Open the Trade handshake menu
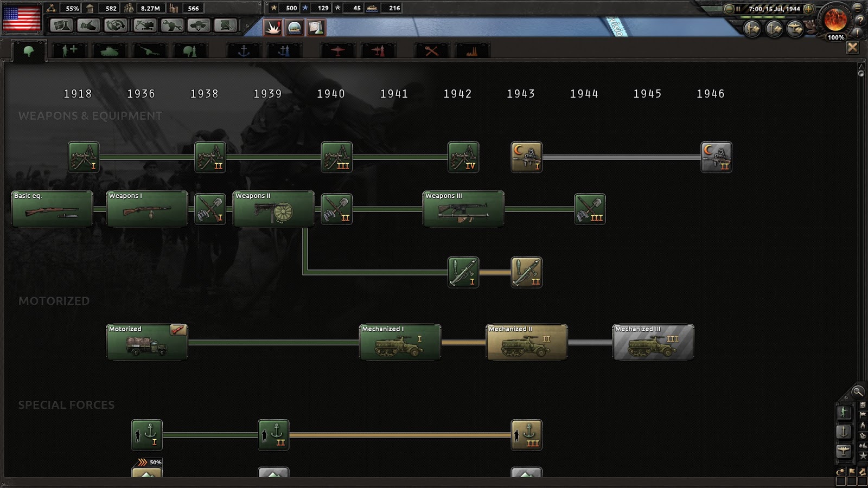 click(88, 25)
